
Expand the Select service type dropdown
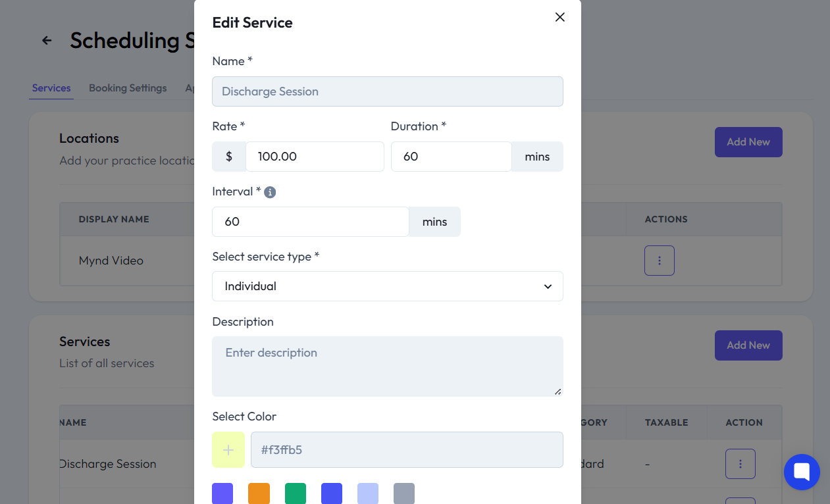pos(387,286)
